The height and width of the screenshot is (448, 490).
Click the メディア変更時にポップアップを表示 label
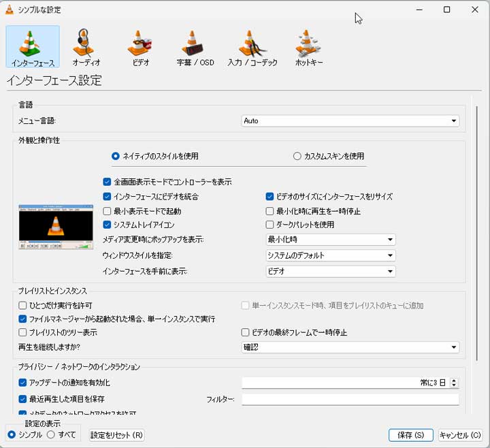153,240
